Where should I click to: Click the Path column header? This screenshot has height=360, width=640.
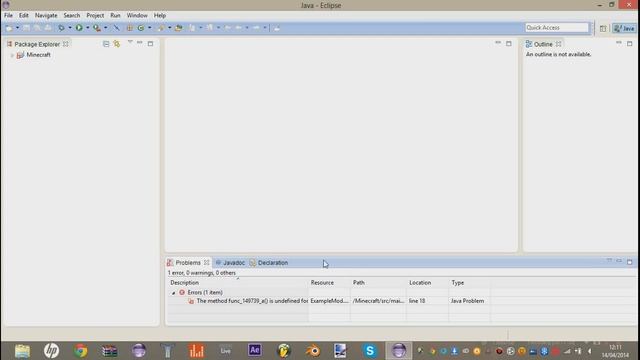click(378, 282)
